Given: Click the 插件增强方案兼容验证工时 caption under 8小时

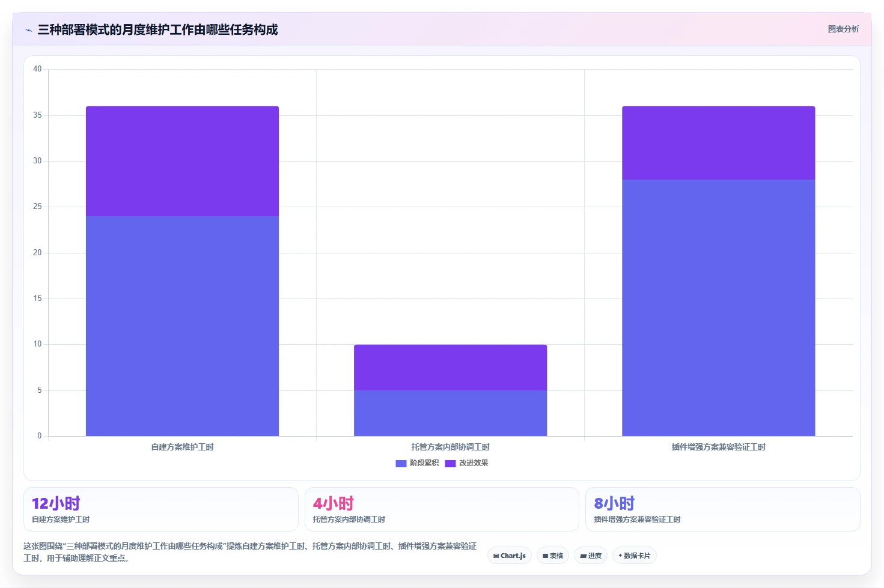Looking at the screenshot, I should (x=637, y=520).
